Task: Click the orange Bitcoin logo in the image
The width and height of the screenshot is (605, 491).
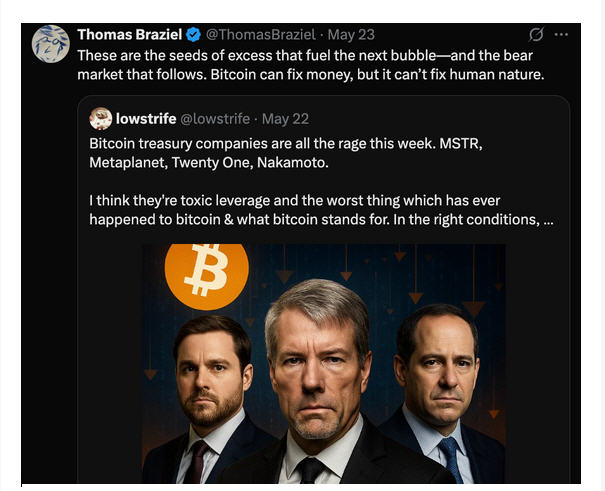Action: [206, 270]
